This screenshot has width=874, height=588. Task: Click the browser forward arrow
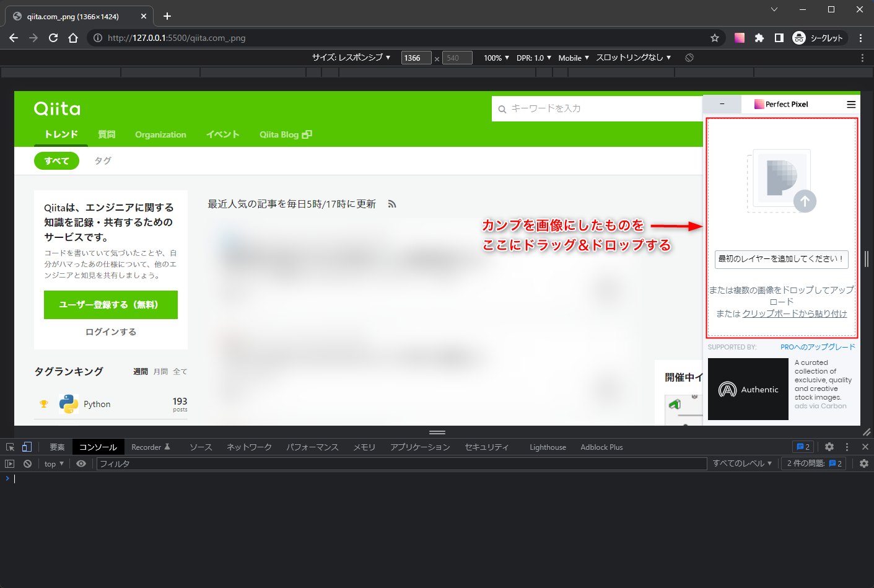pos(33,38)
